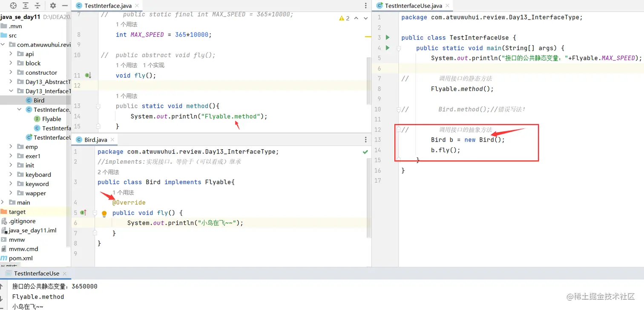Close the Bird.java tab
The image size is (644, 310).
point(112,140)
